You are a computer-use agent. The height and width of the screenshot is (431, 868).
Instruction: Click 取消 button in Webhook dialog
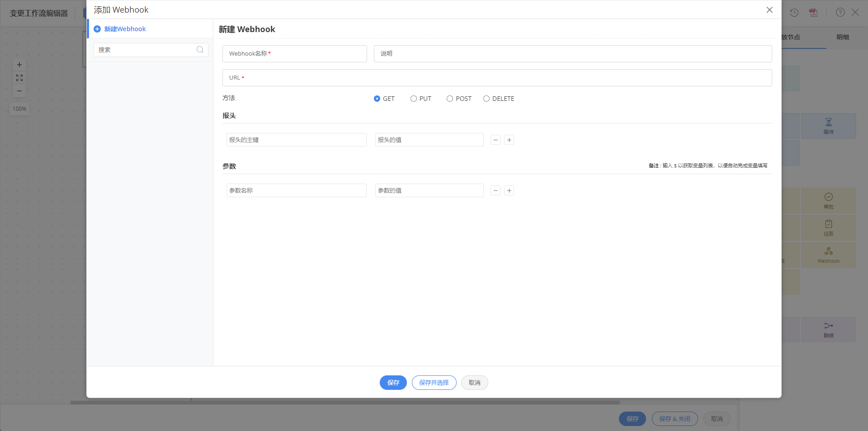pos(475,383)
